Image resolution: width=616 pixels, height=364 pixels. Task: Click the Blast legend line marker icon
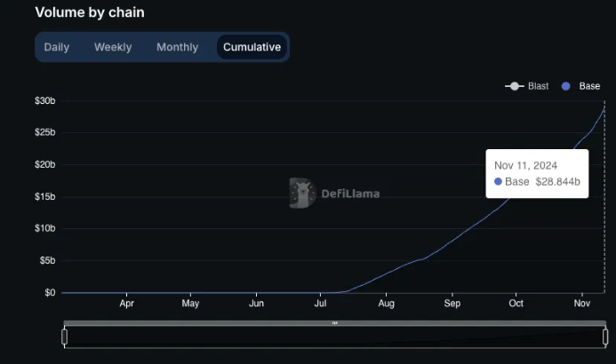(513, 86)
